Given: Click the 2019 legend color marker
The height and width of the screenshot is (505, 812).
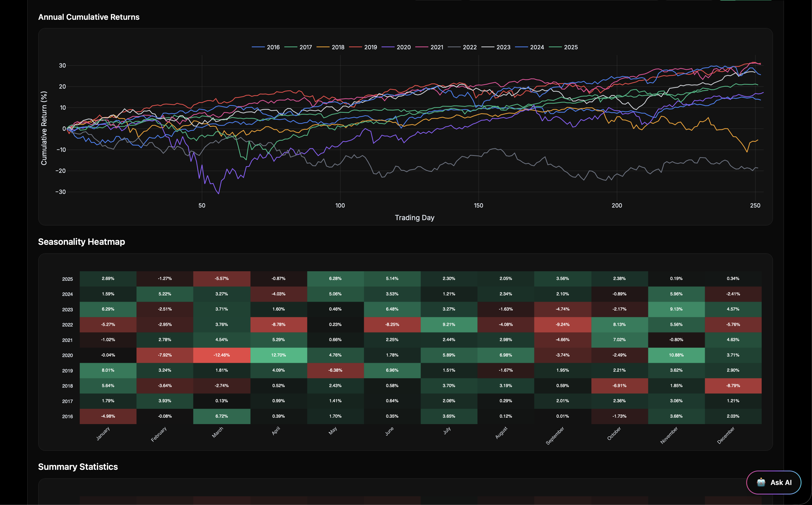Looking at the screenshot, I should point(356,47).
